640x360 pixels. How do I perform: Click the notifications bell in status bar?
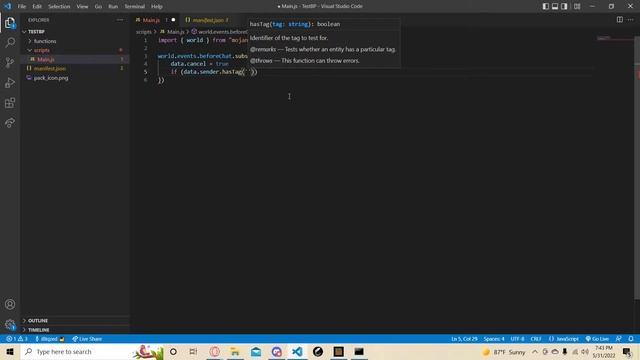pyautogui.click(x=631, y=339)
